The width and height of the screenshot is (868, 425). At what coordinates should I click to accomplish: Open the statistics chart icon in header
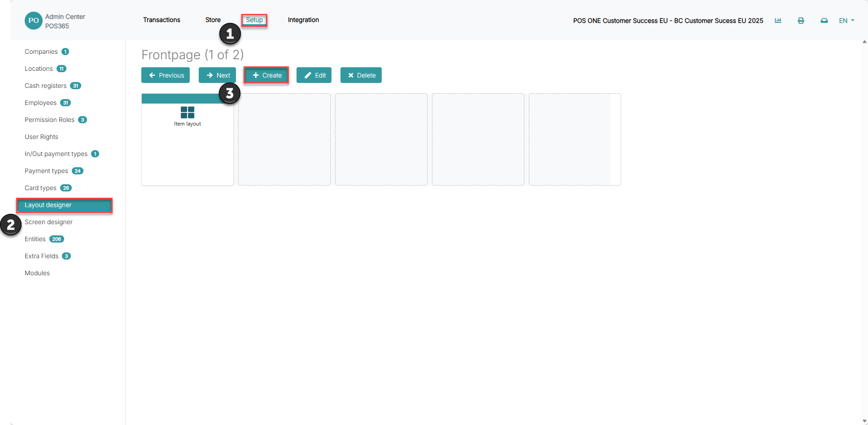(778, 21)
